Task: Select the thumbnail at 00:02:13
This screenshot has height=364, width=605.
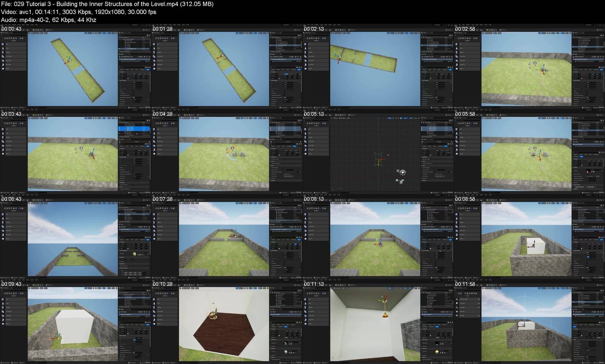Action: (x=378, y=67)
